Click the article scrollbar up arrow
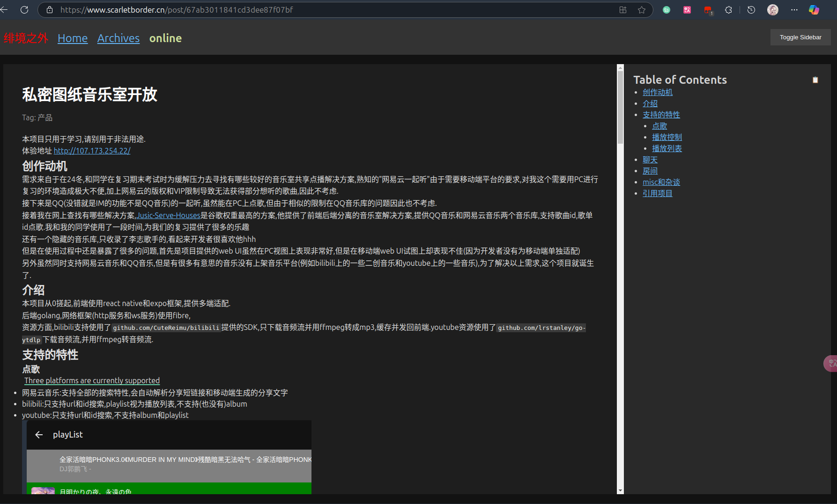This screenshot has width=837, height=504. 620,67
